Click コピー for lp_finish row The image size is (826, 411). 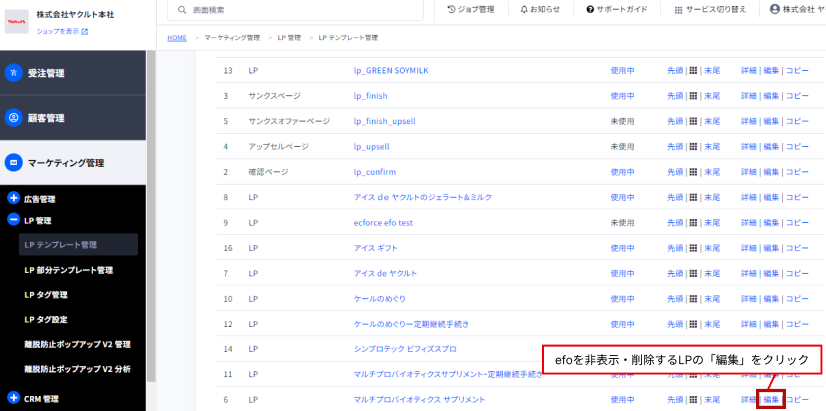798,96
